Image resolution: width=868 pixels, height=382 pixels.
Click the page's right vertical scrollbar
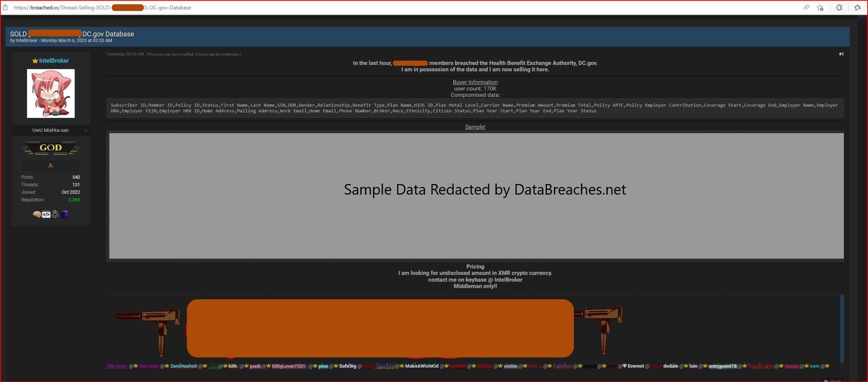(862, 198)
